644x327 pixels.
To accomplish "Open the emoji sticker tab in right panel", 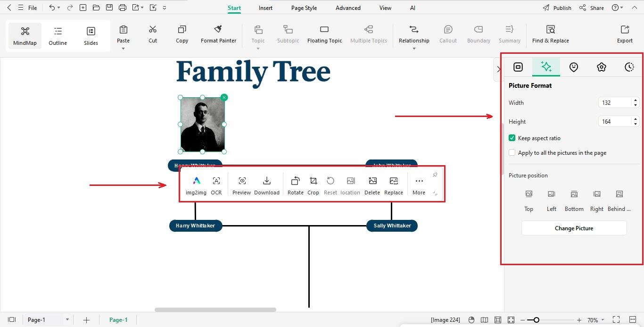I will (x=573, y=67).
